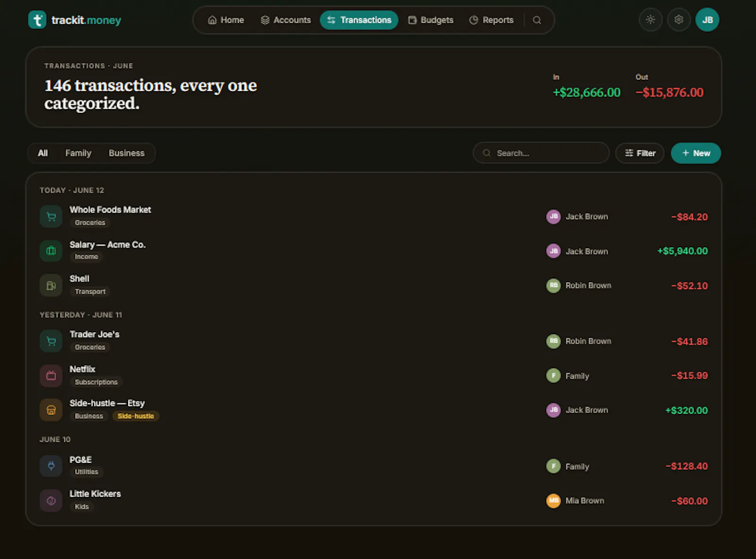This screenshot has height=559, width=756.
Task: Filter transactions by Family
Action: coord(78,153)
